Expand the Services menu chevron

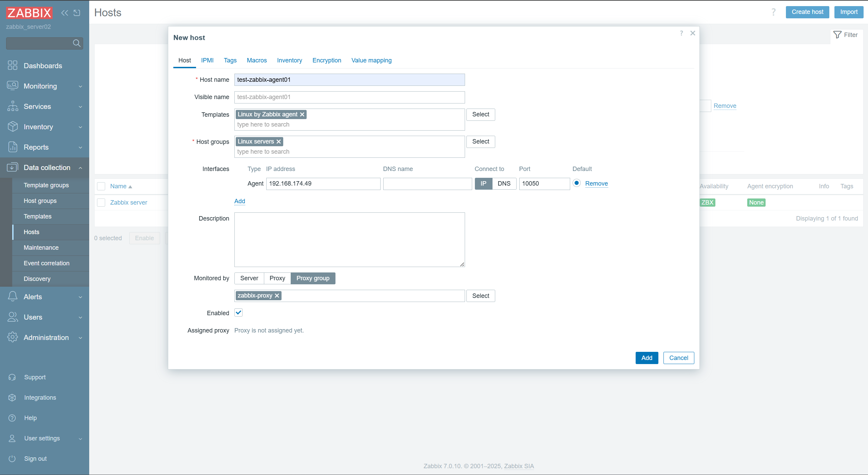tap(80, 107)
